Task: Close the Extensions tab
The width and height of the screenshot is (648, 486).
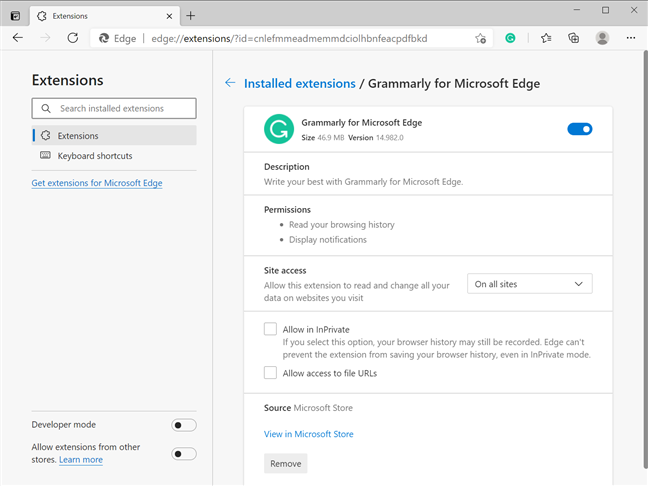Action: [169, 16]
